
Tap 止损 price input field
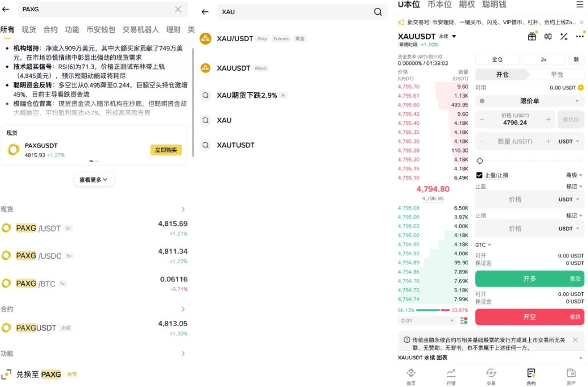pyautogui.click(x=529, y=228)
